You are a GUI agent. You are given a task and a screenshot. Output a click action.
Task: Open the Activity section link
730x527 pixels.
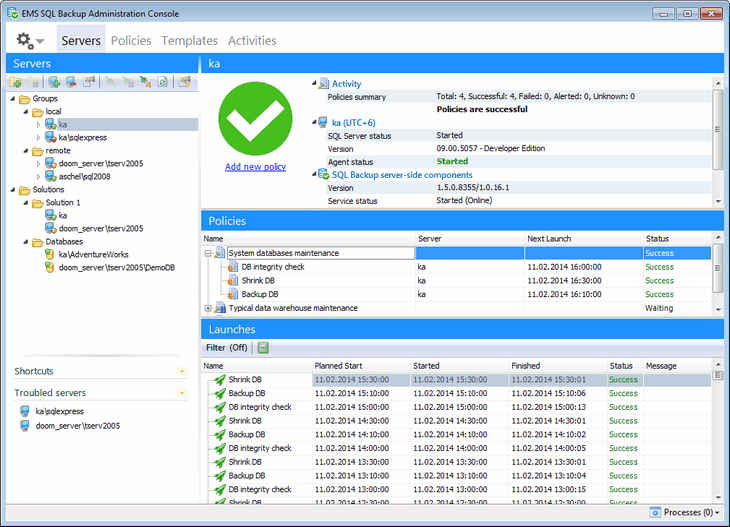(346, 84)
